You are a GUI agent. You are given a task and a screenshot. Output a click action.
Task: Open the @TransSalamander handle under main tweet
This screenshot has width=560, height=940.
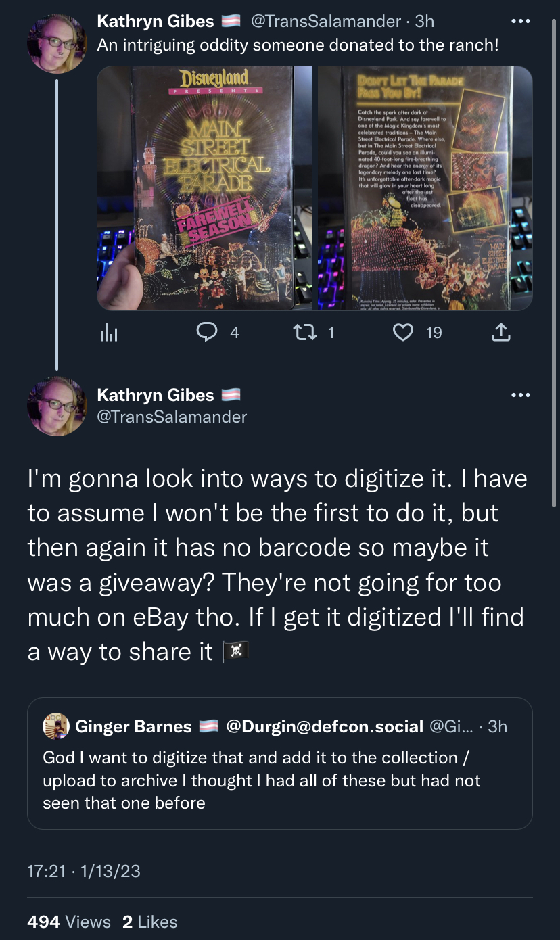click(x=172, y=417)
